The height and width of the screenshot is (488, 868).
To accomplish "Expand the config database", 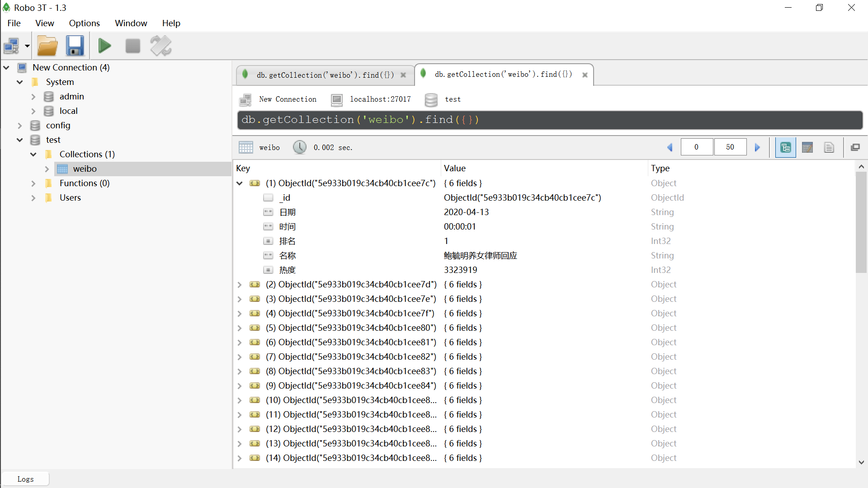I will tap(20, 125).
